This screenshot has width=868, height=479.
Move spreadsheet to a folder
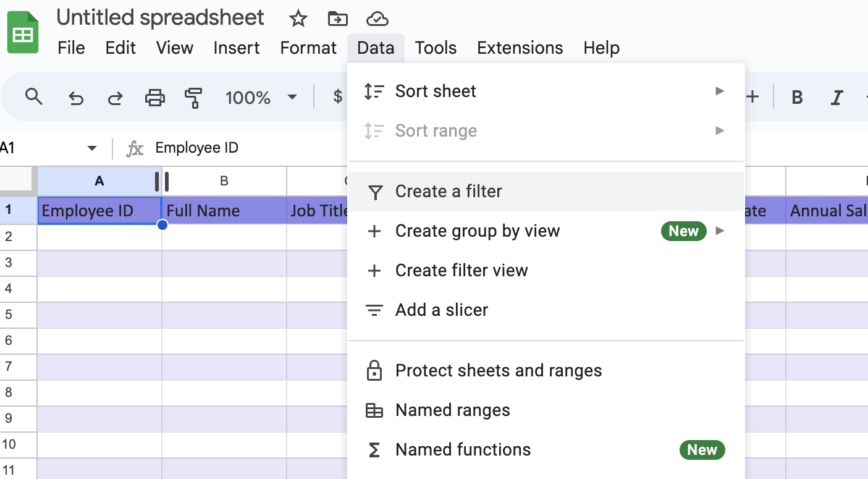337,19
